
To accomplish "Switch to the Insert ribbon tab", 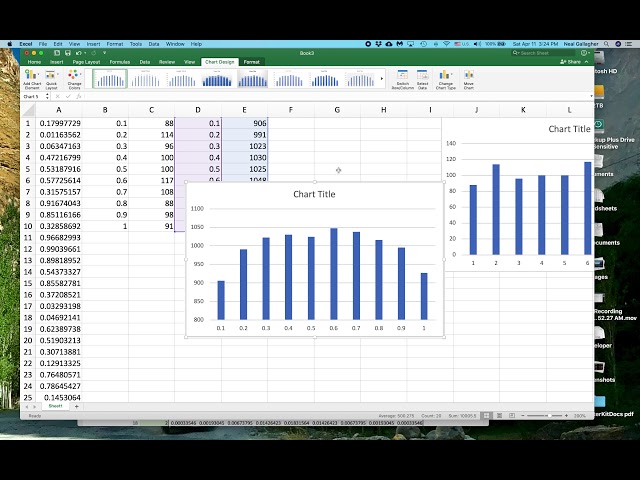I will coord(56,62).
